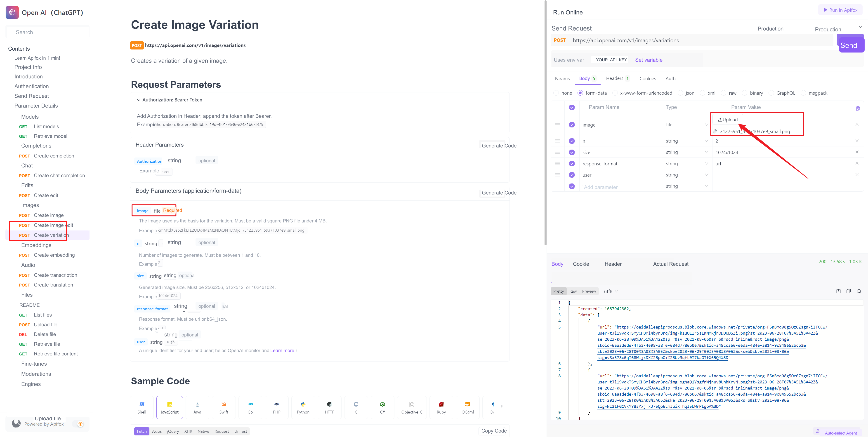
Task: Uncheck the size parameter checkbox
Action: [572, 152]
